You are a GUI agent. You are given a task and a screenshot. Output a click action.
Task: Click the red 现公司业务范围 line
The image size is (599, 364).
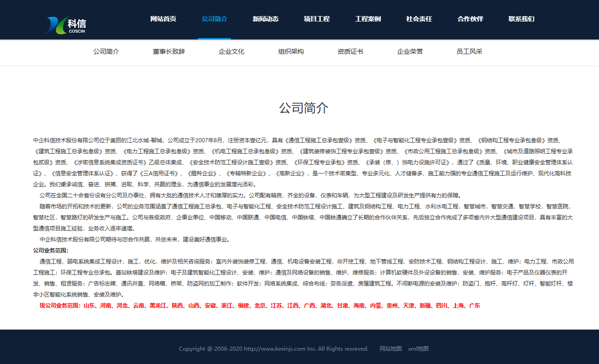coord(260,306)
